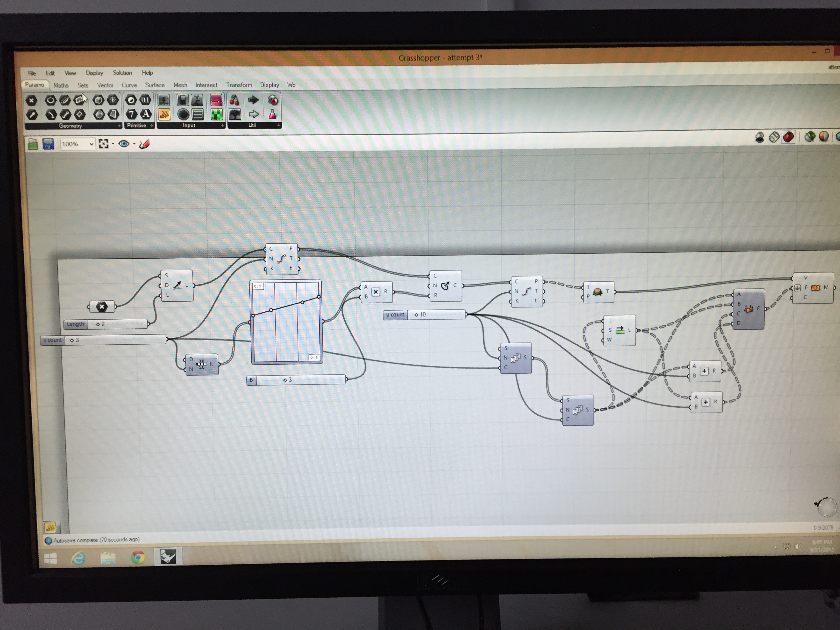Switch to the Surface tab
The height and width of the screenshot is (630, 840).
(155, 85)
